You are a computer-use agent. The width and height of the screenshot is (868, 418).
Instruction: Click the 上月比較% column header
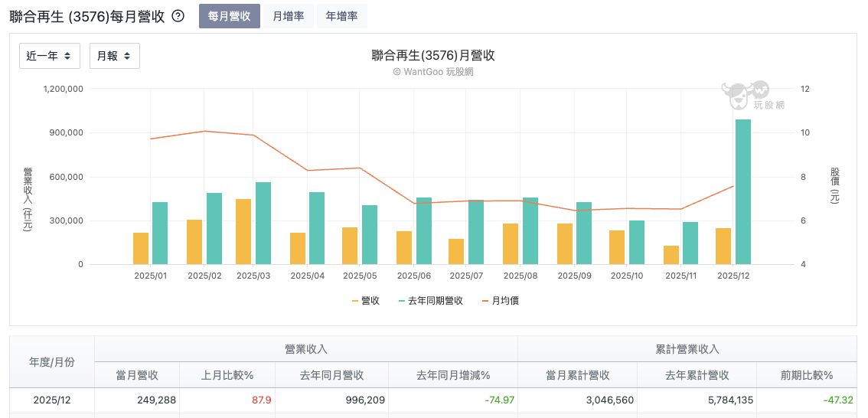pos(227,375)
